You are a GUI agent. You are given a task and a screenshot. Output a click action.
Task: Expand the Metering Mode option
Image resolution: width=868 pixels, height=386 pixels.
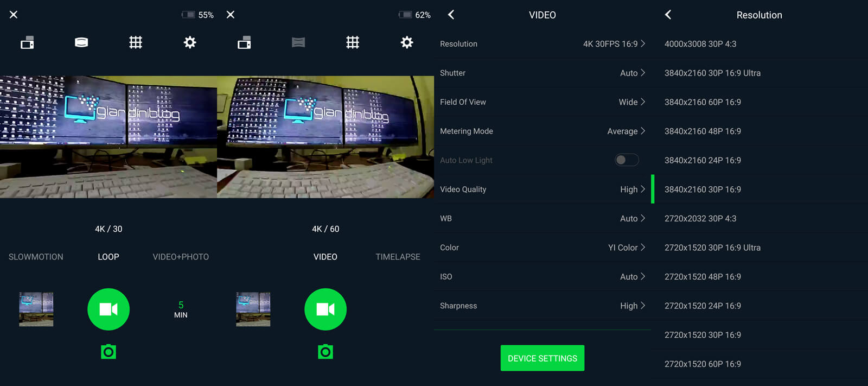tap(542, 131)
